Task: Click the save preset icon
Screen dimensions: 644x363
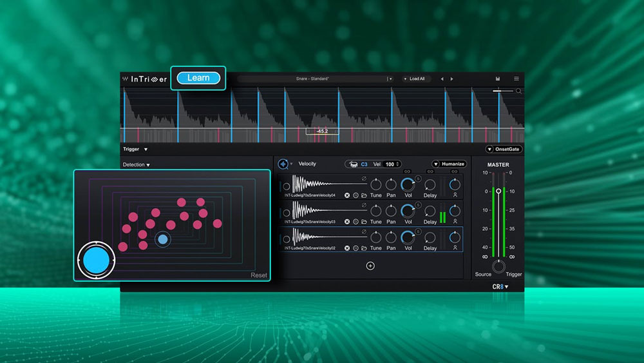Action: (498, 79)
